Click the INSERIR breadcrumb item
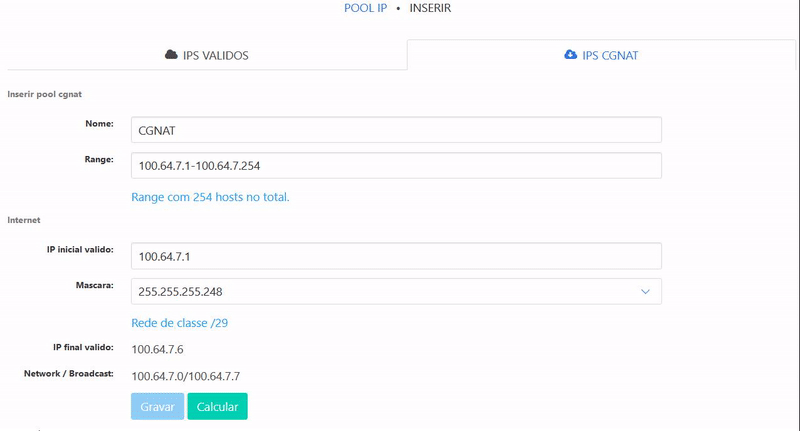The height and width of the screenshot is (431, 800). pyautogui.click(x=432, y=8)
